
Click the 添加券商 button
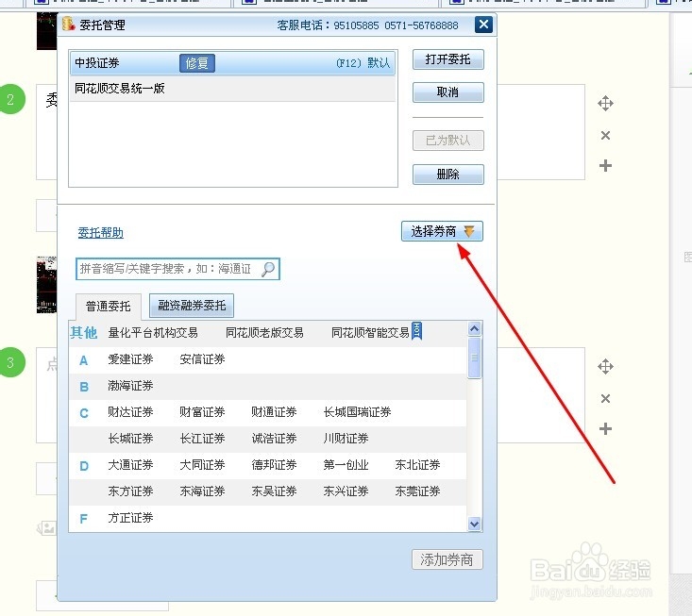447,560
